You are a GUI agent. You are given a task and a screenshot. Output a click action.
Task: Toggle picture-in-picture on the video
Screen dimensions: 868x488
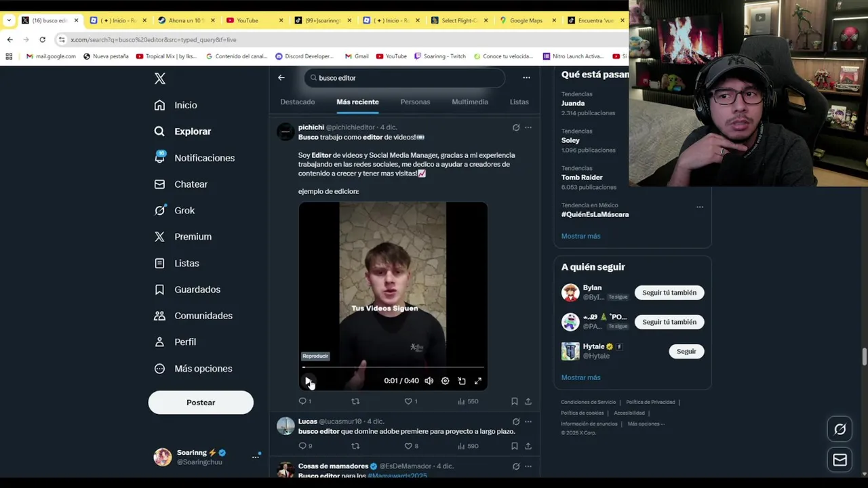pos(462,381)
